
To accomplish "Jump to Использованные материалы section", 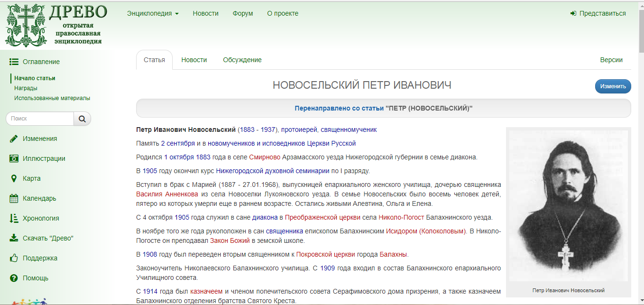I will click(52, 98).
